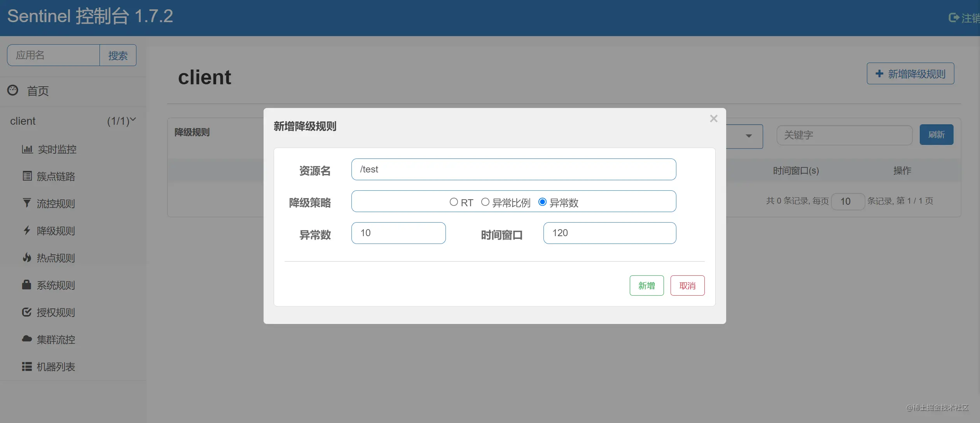Click the cloud icon for 集群流控
The height and width of the screenshot is (423, 980).
click(27, 339)
